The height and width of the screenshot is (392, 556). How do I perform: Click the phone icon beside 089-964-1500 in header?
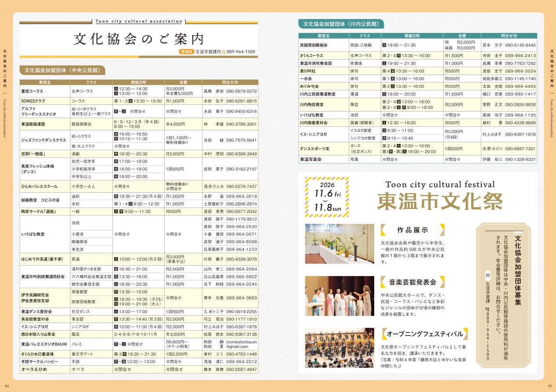(x=224, y=52)
